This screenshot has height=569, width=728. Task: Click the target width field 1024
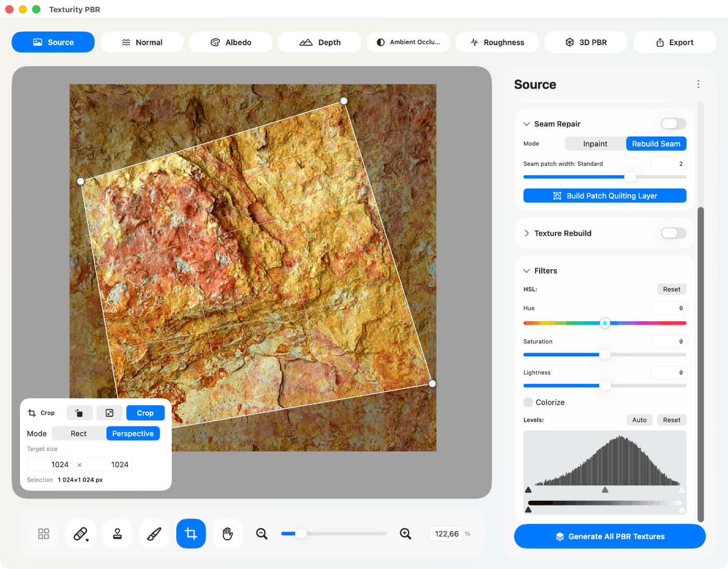[49, 464]
